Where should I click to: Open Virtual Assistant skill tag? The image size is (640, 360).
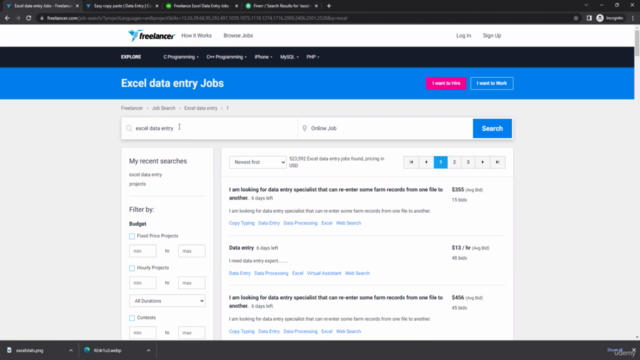pos(324,273)
